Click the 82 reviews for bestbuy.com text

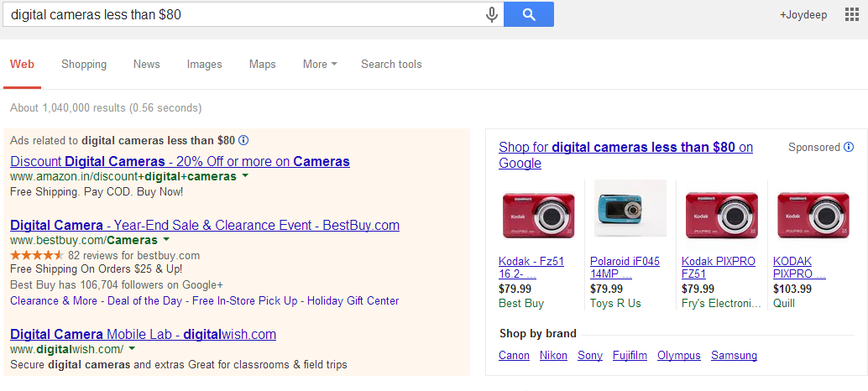point(134,256)
